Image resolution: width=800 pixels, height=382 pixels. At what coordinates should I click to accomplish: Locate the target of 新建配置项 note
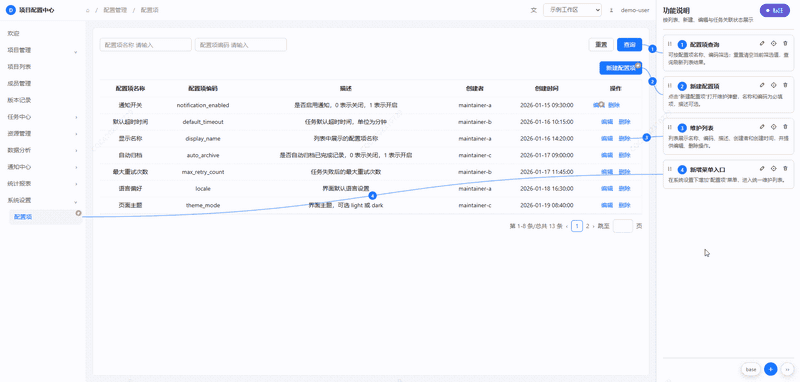[773, 85]
